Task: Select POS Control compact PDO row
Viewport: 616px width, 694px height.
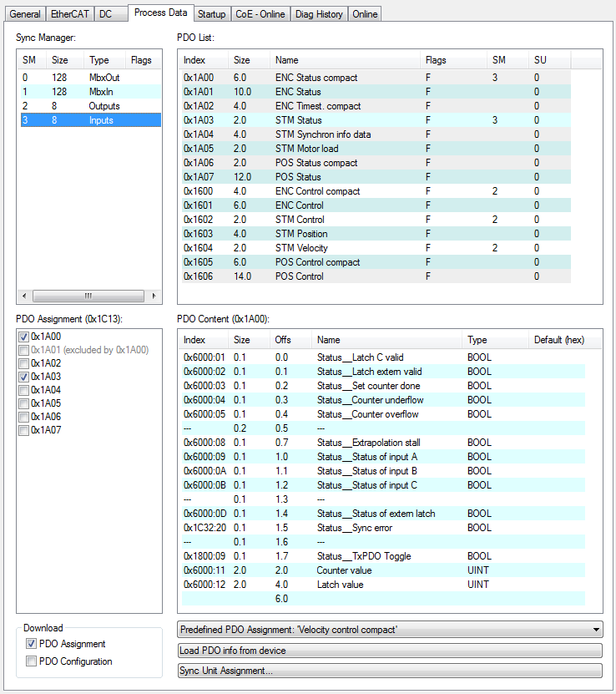Action: (376, 262)
